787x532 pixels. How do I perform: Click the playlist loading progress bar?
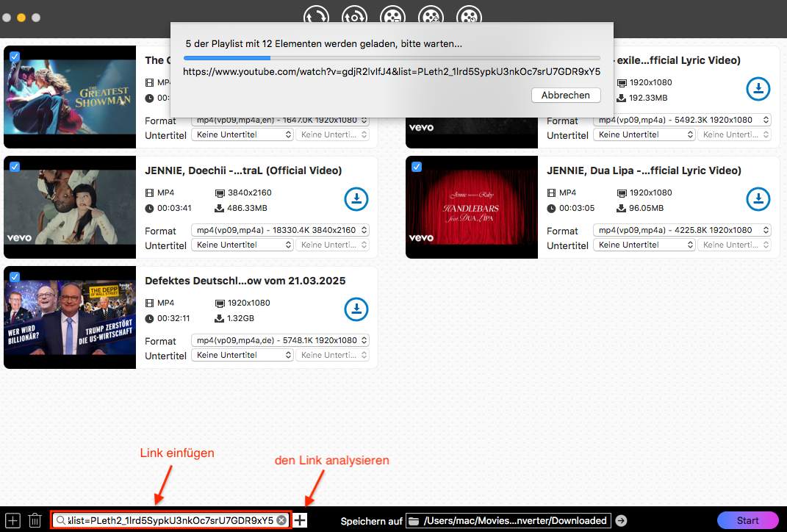click(x=392, y=58)
